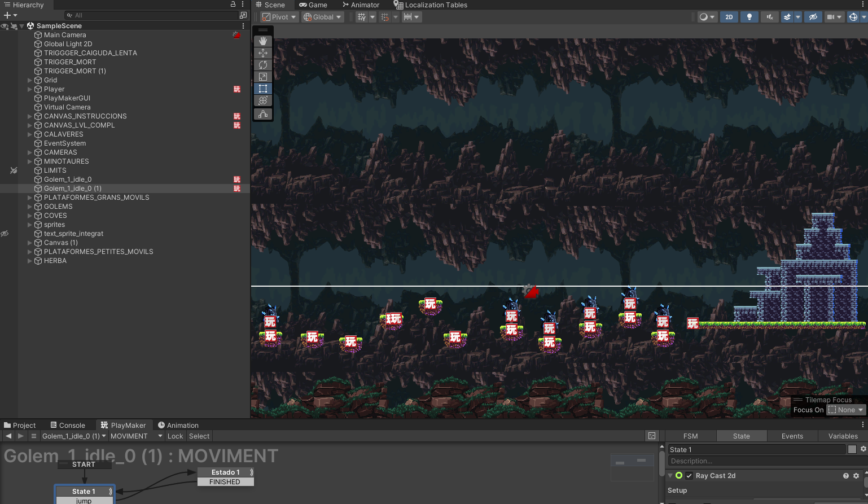
Task: Click the State 1 color swatch
Action: (x=852, y=449)
